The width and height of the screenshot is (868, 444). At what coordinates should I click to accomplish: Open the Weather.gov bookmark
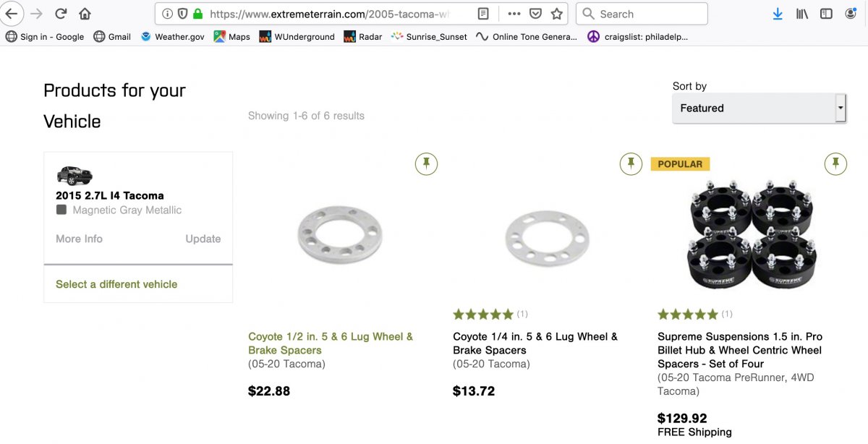(173, 37)
